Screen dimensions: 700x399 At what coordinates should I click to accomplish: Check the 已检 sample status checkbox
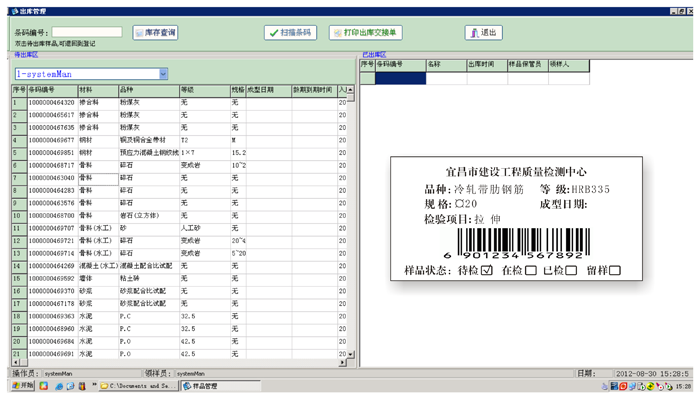click(571, 270)
